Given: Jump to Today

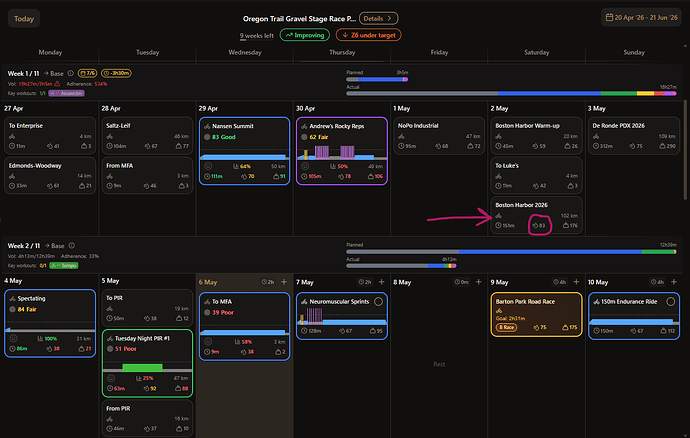Looking at the screenshot, I should click(x=24, y=18).
